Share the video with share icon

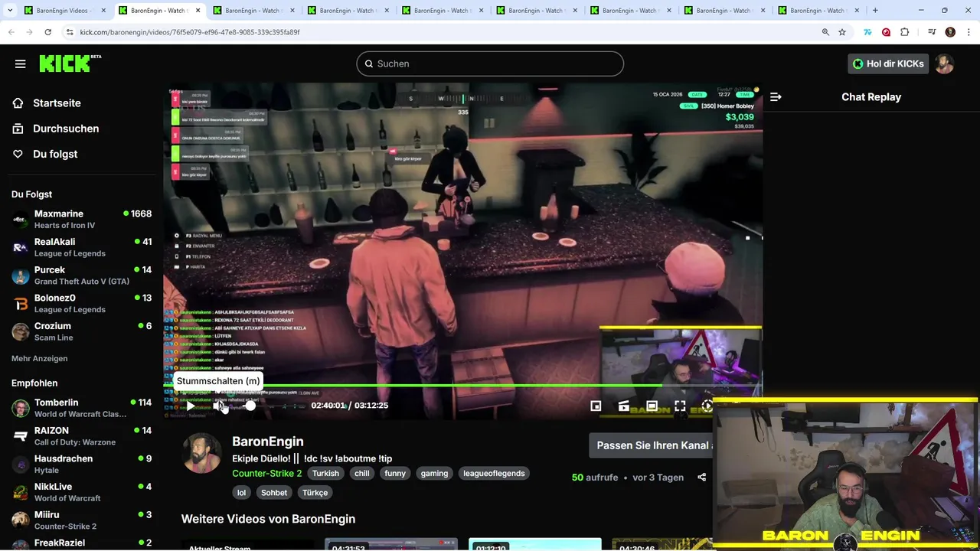tap(701, 478)
